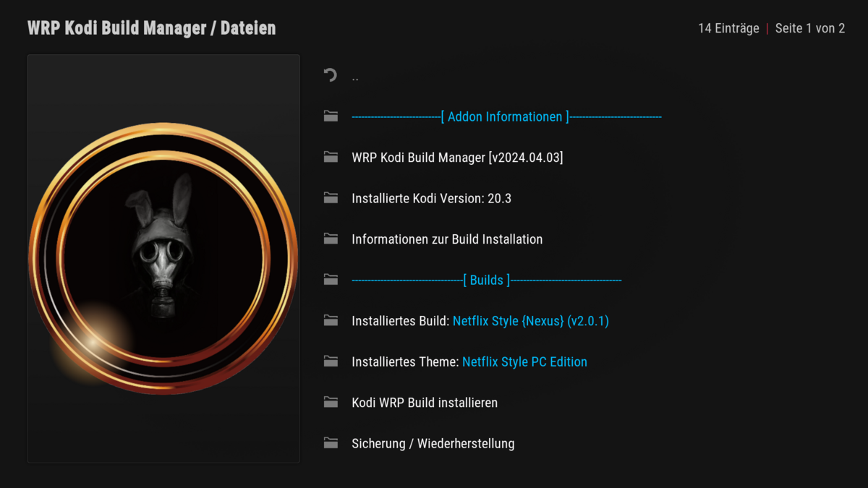Open Informationen zur Build Installation
Screen dimensions: 868x488
[x=446, y=239]
